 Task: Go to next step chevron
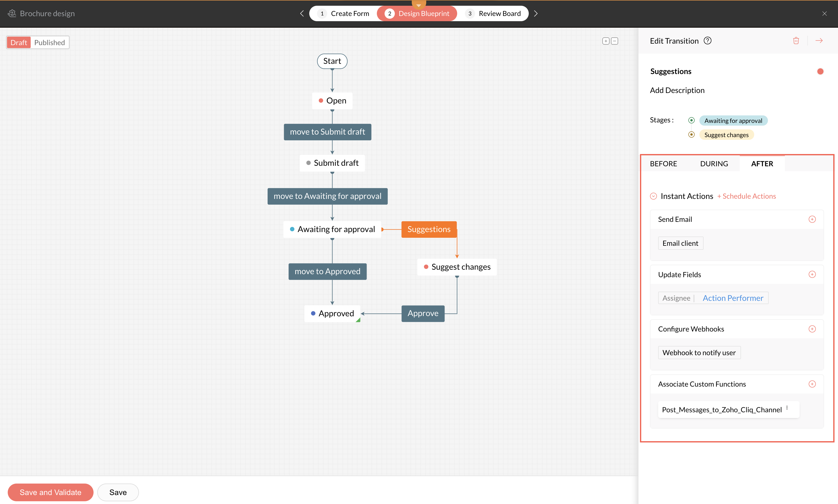[536, 14]
